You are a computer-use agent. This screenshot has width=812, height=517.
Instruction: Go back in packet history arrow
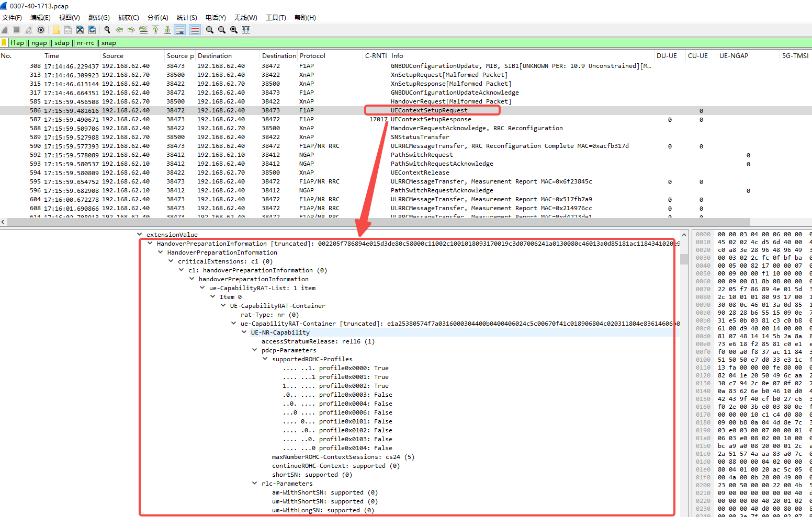(x=119, y=30)
